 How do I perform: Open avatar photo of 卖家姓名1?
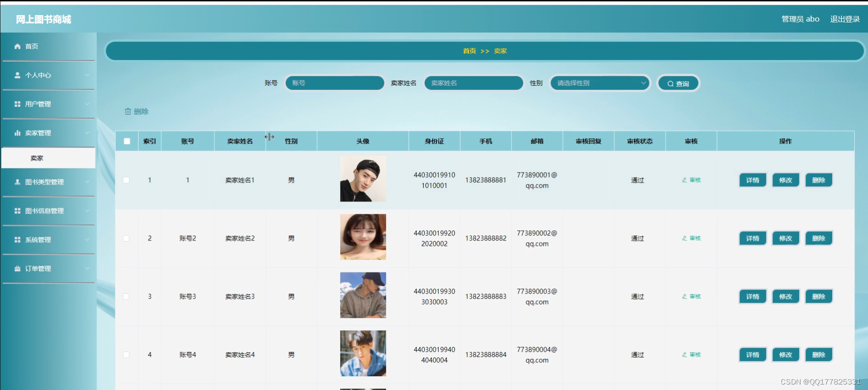363,179
